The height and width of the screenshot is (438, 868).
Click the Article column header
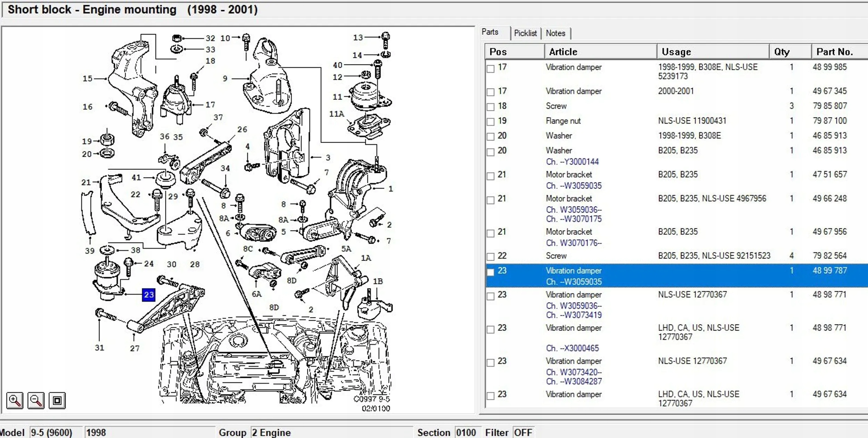[563, 52]
